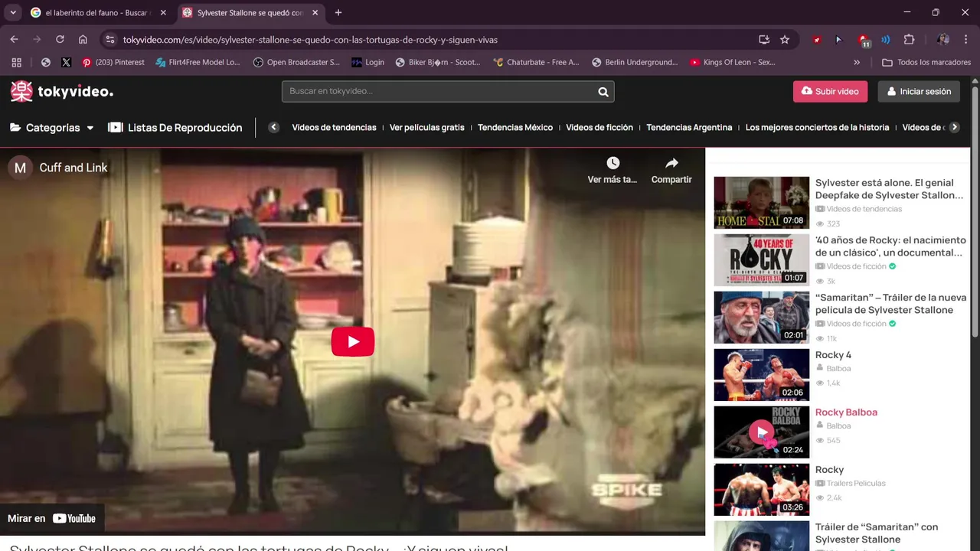Click the Subir video button
This screenshot has height=551, width=980.
click(x=830, y=92)
